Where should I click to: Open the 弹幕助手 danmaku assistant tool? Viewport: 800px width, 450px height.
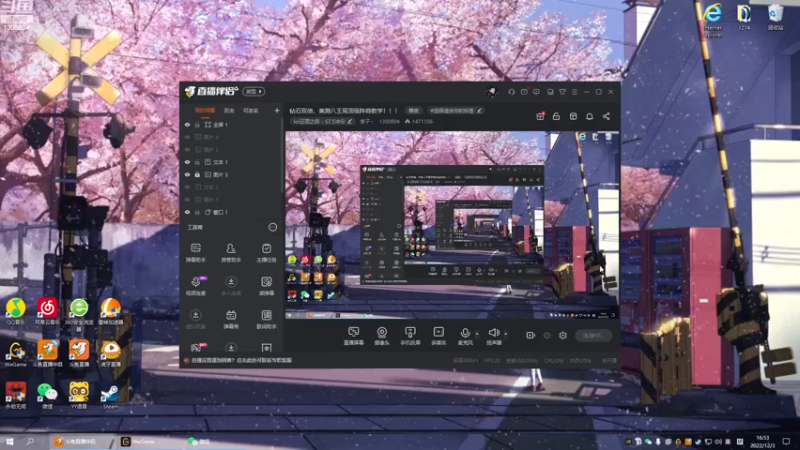coord(195,253)
